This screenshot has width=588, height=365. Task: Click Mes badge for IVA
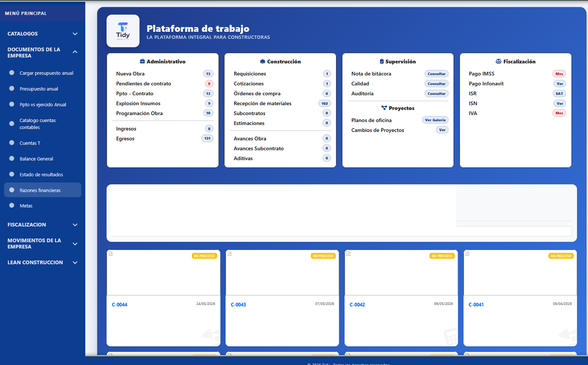coord(559,113)
